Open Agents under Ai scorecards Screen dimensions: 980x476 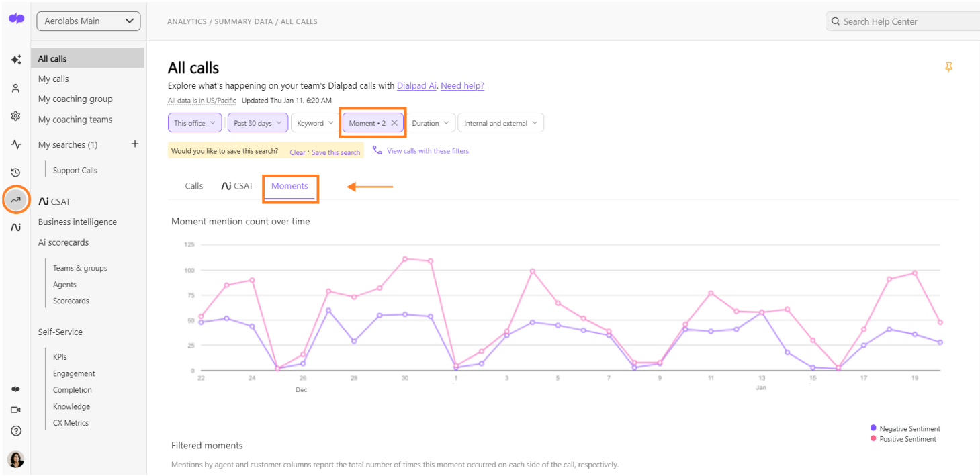(x=64, y=285)
